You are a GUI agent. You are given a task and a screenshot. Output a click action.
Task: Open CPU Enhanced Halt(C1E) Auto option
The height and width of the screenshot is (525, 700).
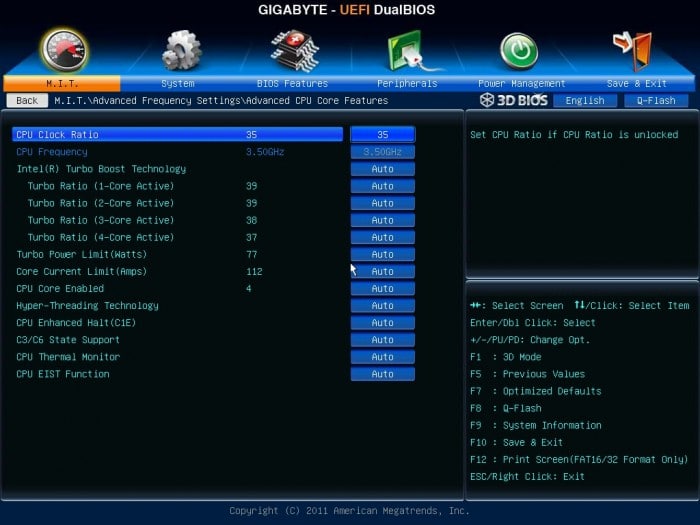pos(383,322)
